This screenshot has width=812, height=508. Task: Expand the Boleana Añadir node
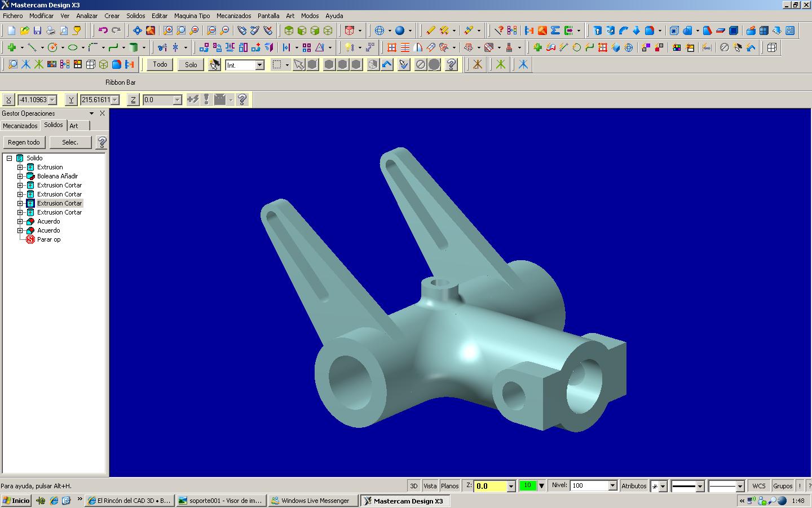[x=20, y=176]
